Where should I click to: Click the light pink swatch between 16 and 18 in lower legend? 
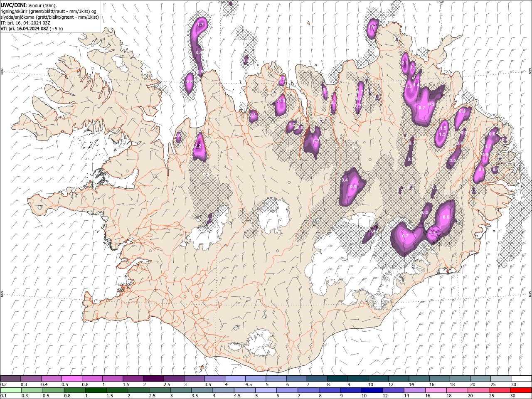click(x=436, y=390)
